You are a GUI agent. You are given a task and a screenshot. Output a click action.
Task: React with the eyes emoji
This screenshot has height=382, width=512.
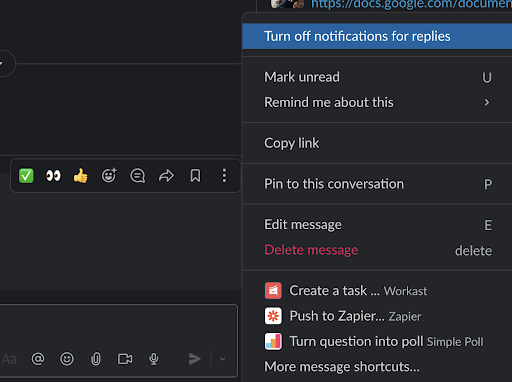(x=53, y=176)
